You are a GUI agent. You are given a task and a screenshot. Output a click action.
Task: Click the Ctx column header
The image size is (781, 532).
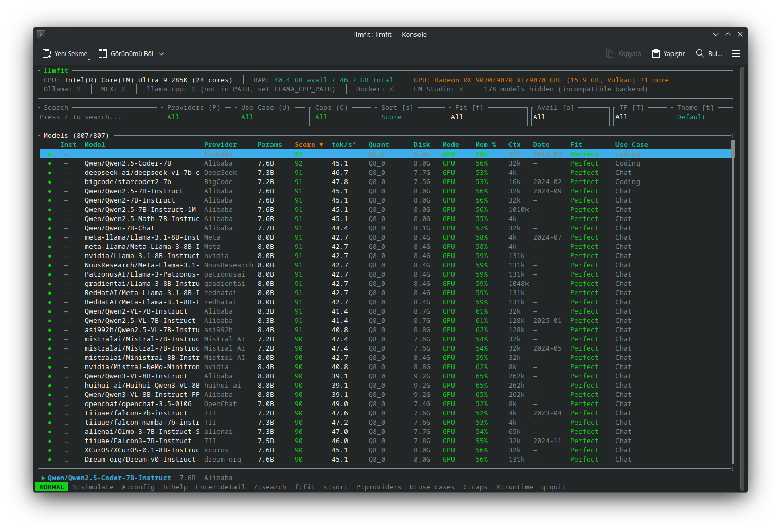click(514, 145)
